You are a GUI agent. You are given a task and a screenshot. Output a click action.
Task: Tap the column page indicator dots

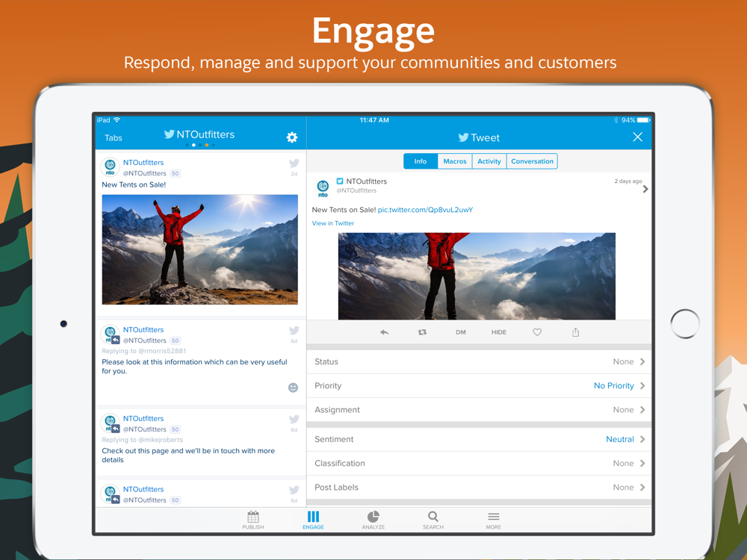[200, 146]
